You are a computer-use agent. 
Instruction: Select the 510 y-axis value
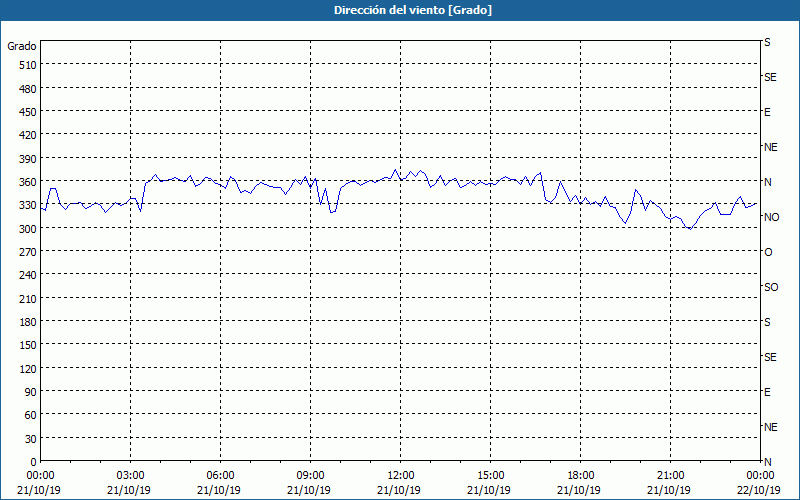(28, 65)
